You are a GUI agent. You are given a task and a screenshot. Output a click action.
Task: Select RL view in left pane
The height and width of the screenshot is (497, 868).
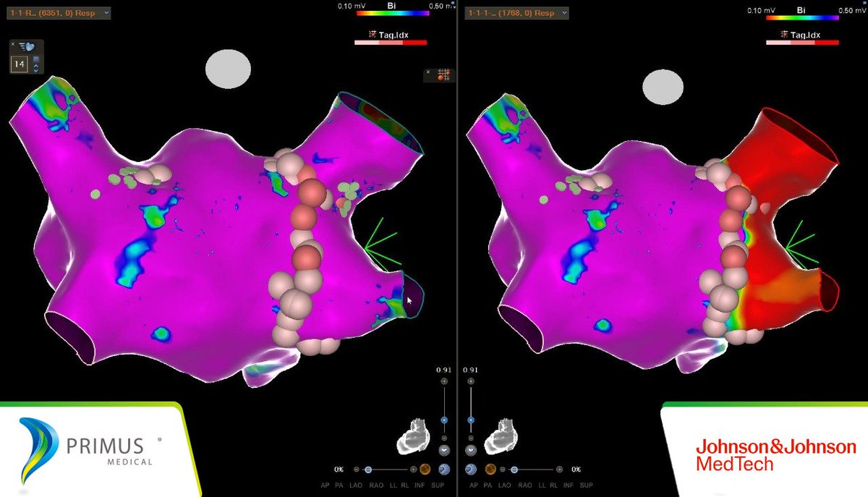pos(405,485)
